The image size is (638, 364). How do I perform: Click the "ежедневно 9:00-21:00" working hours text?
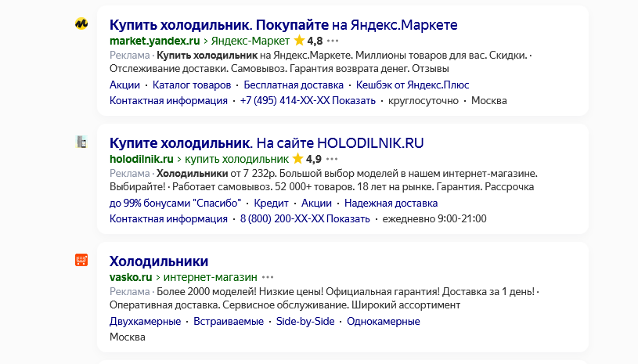434,219
